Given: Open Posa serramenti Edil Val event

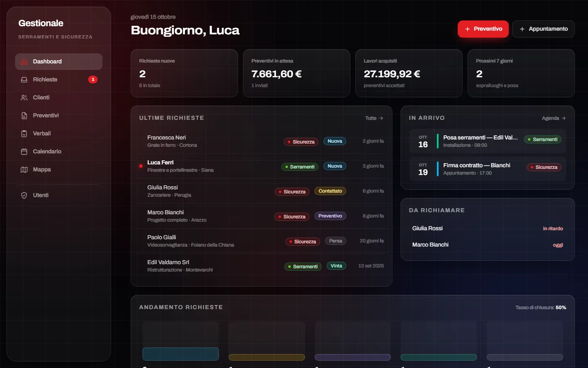Looking at the screenshot, I should [x=488, y=141].
